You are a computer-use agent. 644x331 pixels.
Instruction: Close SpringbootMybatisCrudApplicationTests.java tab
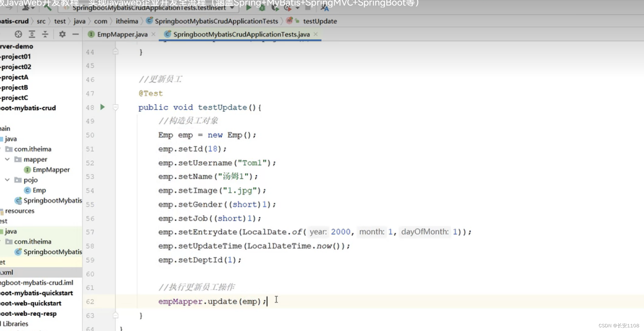pyautogui.click(x=316, y=34)
